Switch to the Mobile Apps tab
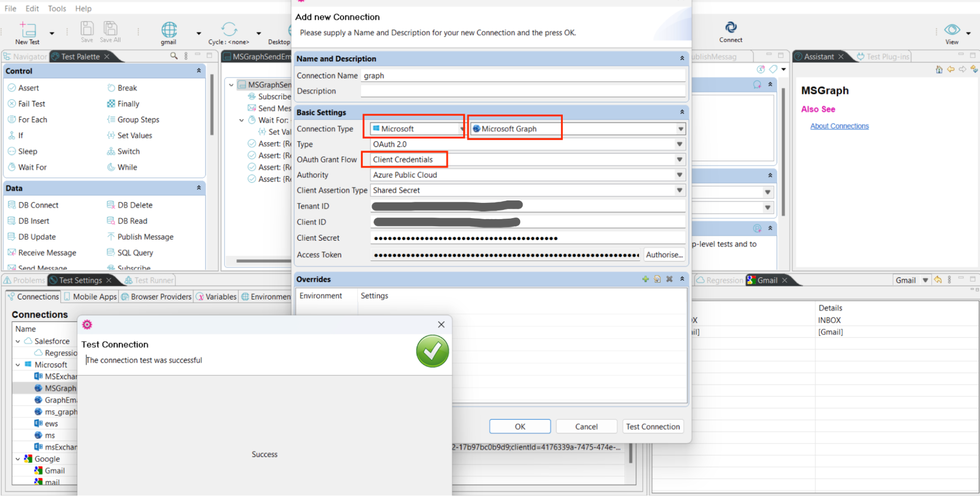 pos(90,297)
